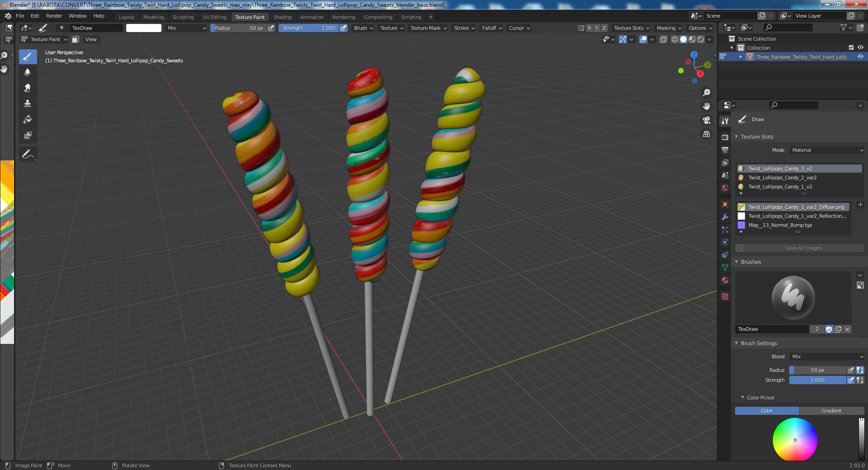Switch perspective/orthographic grid icon
The width and height of the screenshot is (868, 470).
tap(706, 134)
